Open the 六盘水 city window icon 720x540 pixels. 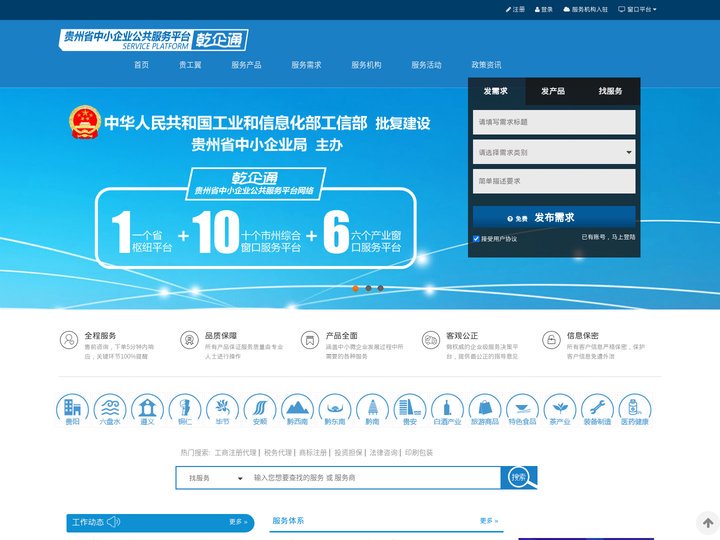tap(110, 410)
